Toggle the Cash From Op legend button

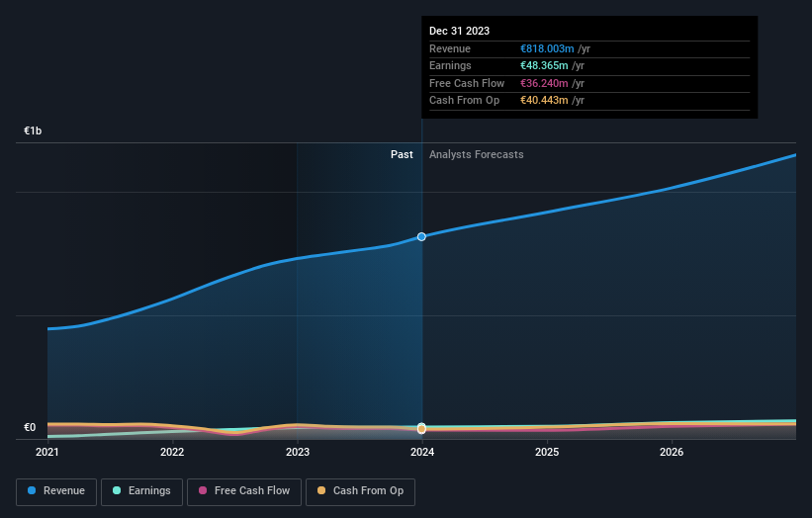click(x=360, y=491)
